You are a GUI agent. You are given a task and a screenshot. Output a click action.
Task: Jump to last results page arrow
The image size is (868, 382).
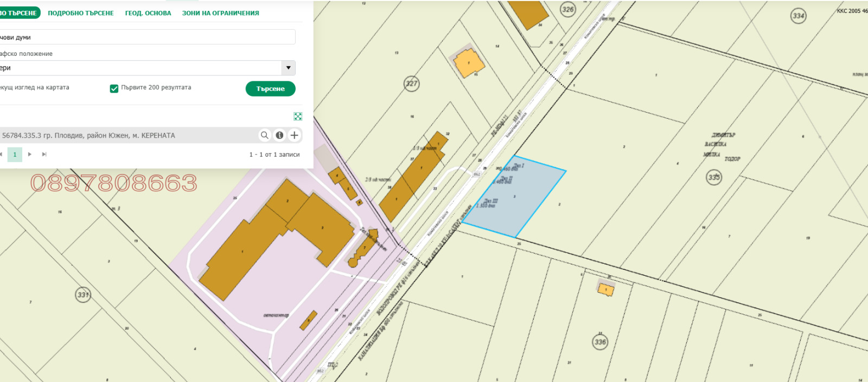[x=44, y=154]
